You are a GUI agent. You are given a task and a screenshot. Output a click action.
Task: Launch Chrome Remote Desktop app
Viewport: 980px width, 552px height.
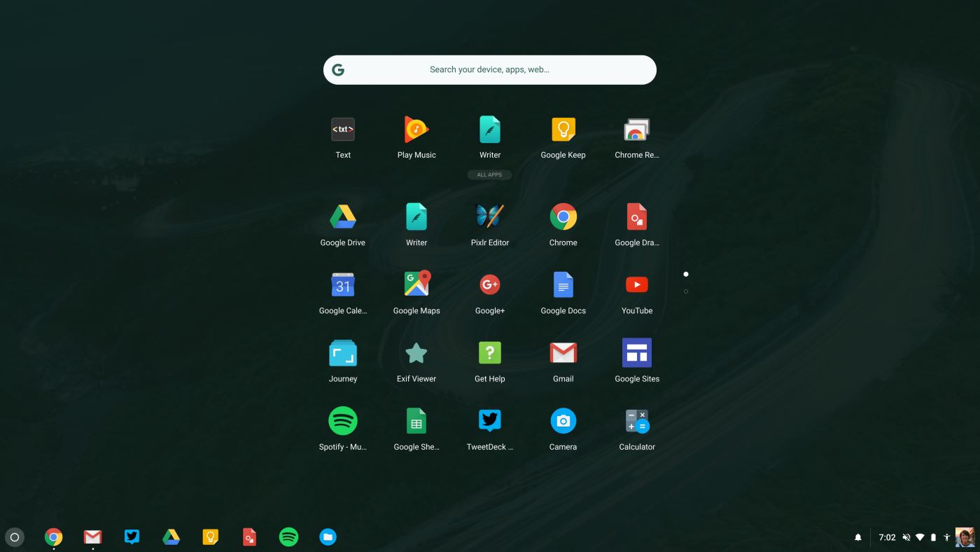click(637, 130)
